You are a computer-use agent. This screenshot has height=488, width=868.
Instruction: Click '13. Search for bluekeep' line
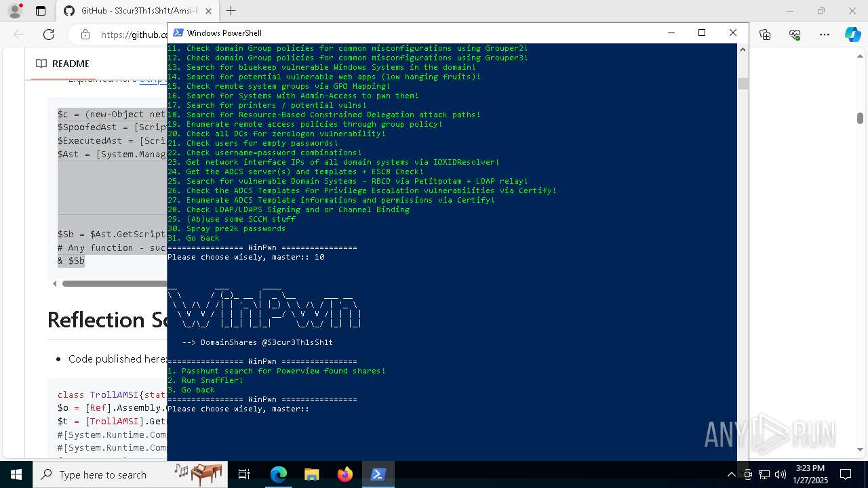click(x=321, y=67)
